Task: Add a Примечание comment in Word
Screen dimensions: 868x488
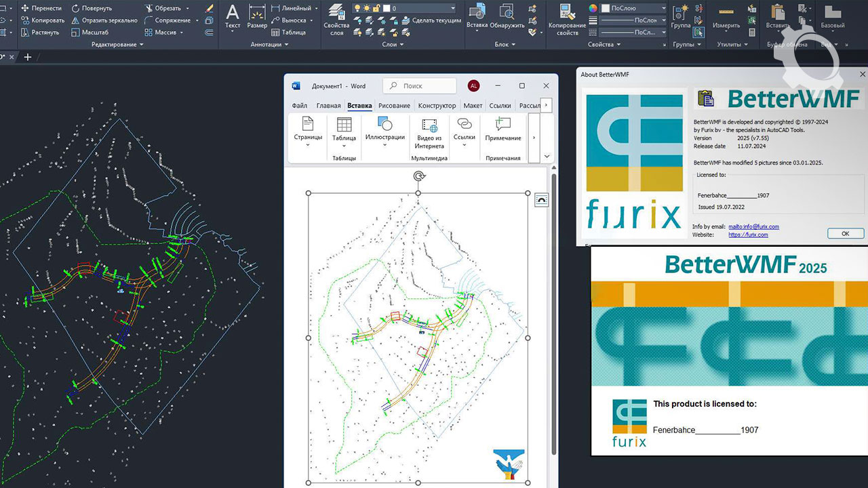Action: pyautogui.click(x=502, y=129)
